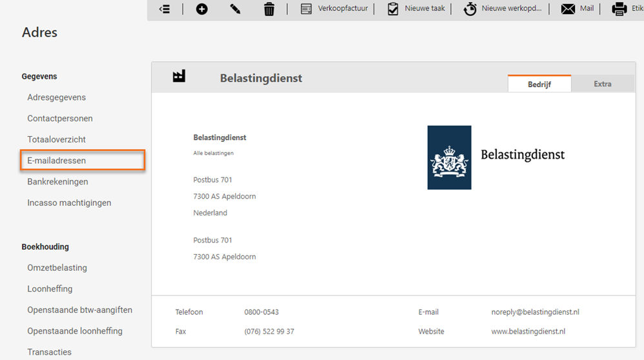
Task: Click the Belastingdienst title in header
Action: [261, 78]
